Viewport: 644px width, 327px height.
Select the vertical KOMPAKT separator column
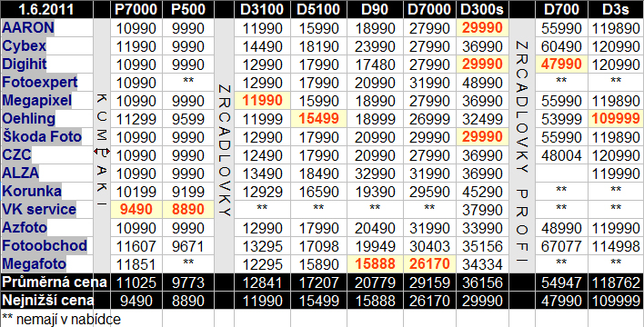102,146
